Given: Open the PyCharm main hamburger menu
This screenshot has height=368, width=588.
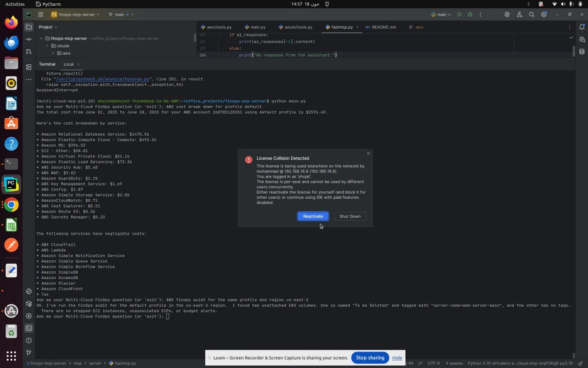Looking at the screenshot, I should pyautogui.click(x=41, y=15).
